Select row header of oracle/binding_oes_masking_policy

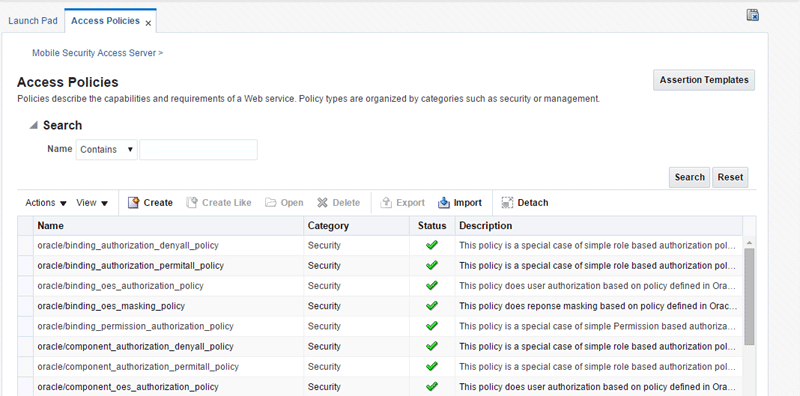coord(26,306)
